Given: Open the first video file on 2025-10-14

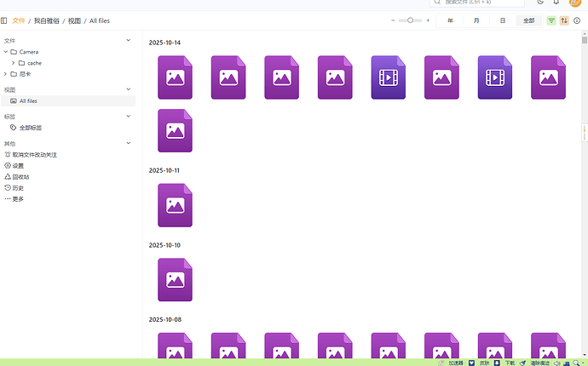Looking at the screenshot, I should pos(389,77).
